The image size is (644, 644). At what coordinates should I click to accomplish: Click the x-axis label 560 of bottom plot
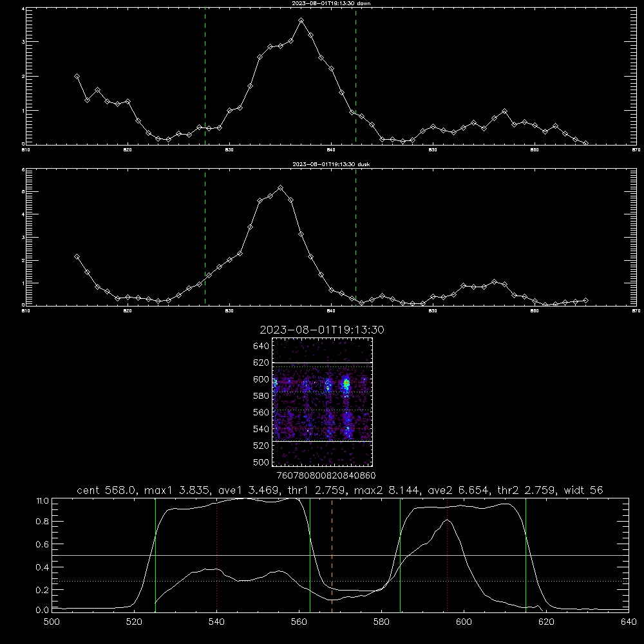pyautogui.click(x=299, y=622)
